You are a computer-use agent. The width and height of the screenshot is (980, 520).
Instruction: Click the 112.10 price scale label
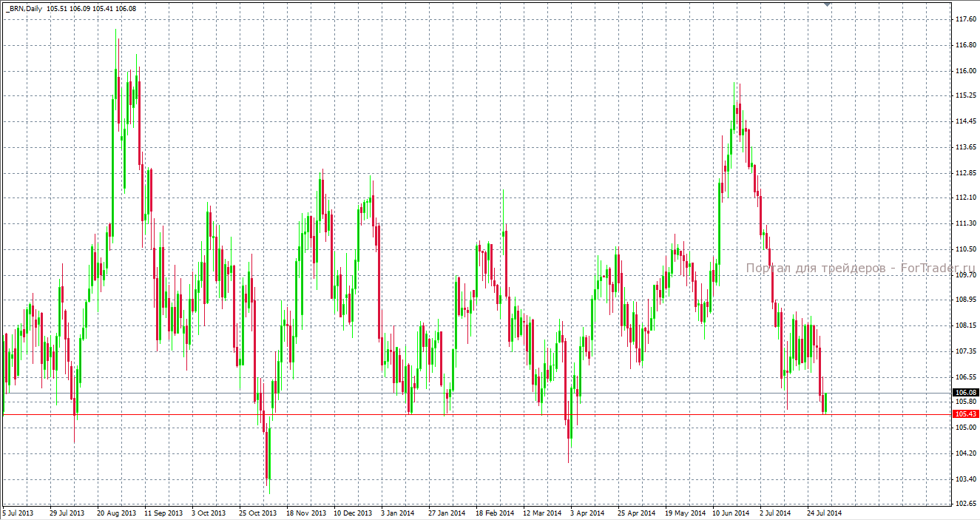coord(965,197)
